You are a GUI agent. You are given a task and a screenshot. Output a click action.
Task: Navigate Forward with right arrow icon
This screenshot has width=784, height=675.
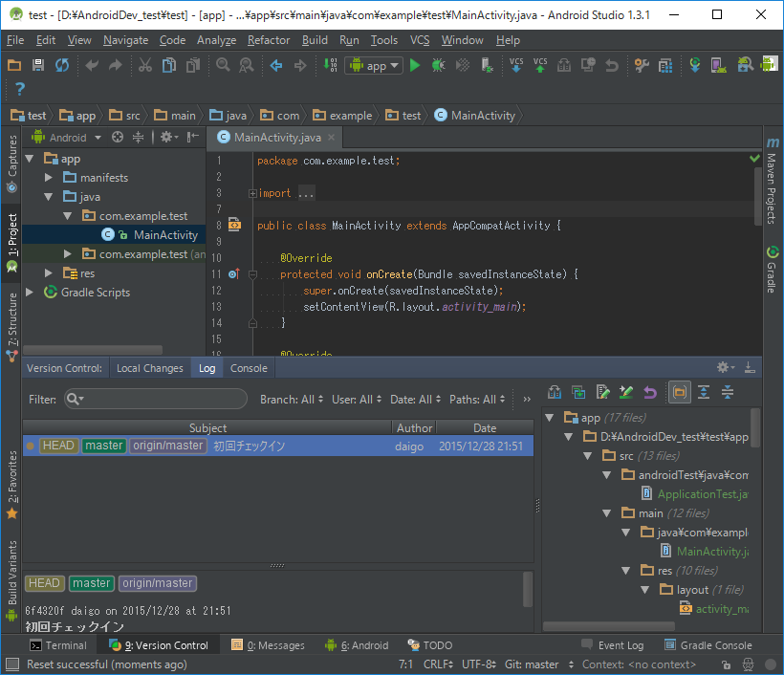tap(300, 65)
